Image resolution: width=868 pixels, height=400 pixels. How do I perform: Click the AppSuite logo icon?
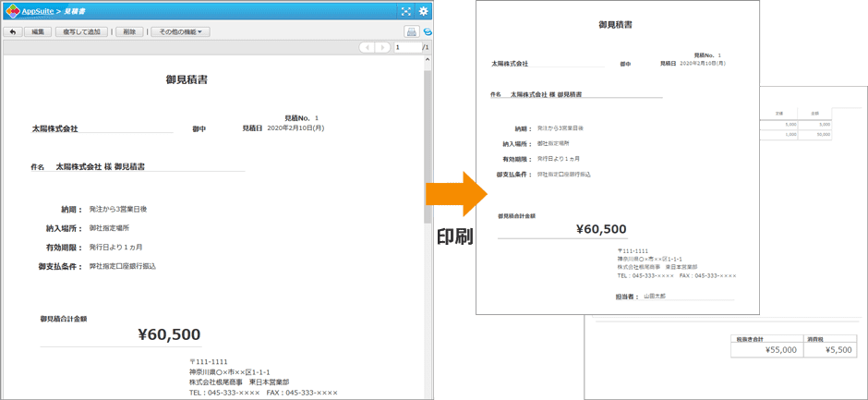(12, 11)
